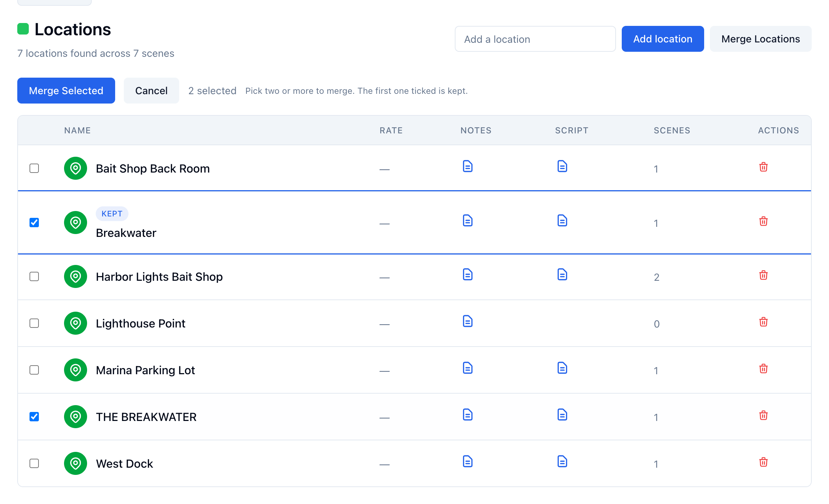Click the KEPT badge on Breakwater

(x=112, y=214)
